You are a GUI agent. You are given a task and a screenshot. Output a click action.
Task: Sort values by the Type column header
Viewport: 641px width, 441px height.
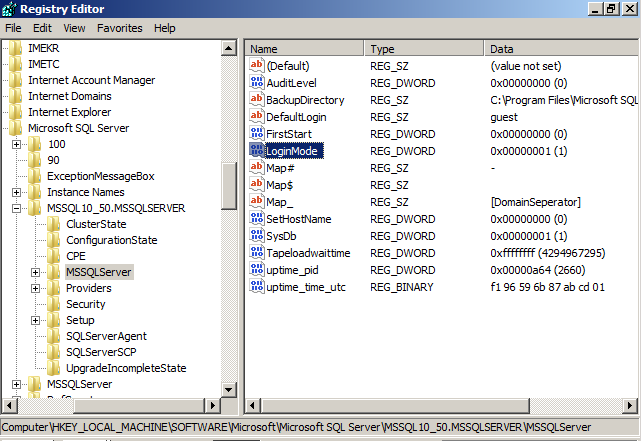pos(424,49)
